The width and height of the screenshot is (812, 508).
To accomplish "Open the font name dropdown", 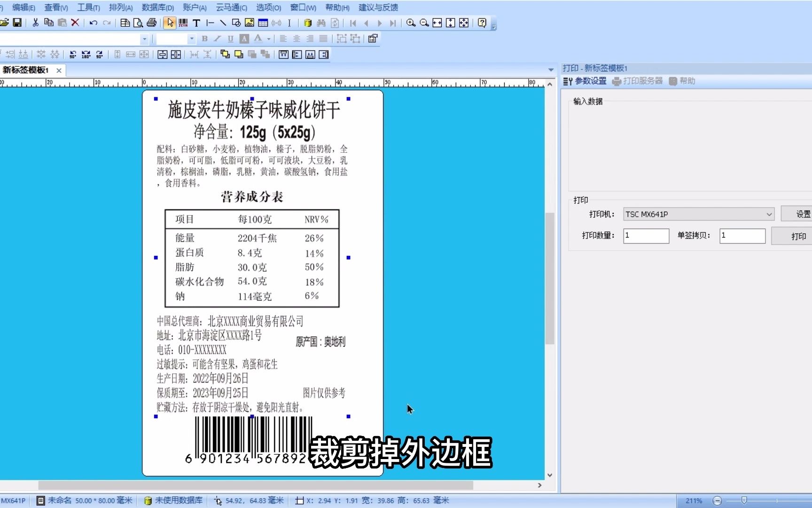I will 144,39.
